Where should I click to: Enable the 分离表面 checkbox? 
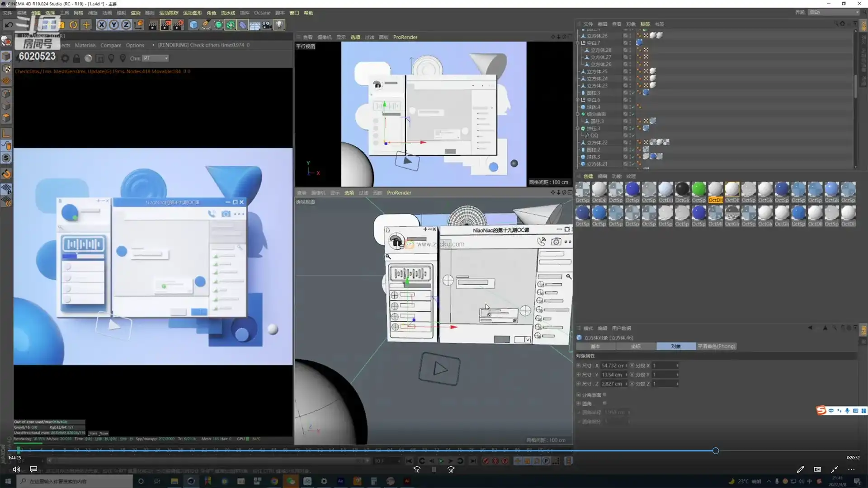[x=604, y=394]
